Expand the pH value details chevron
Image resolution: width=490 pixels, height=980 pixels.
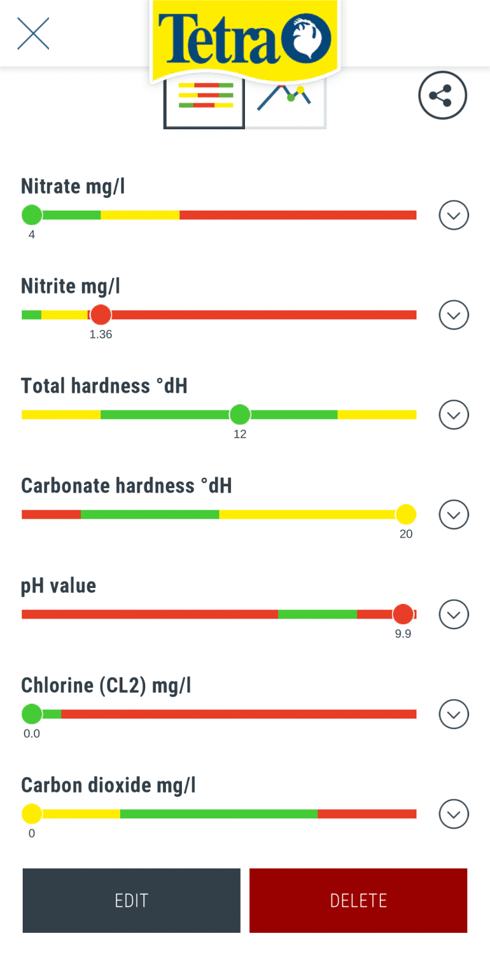[454, 614]
